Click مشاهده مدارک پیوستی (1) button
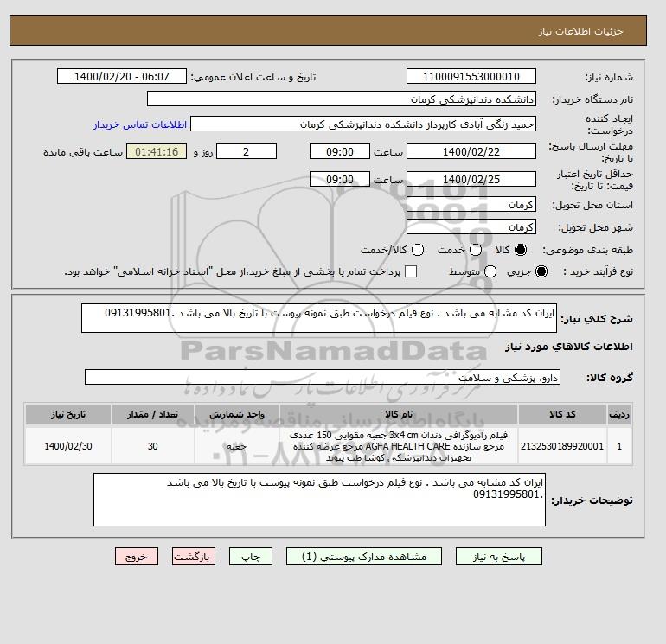 click(364, 557)
